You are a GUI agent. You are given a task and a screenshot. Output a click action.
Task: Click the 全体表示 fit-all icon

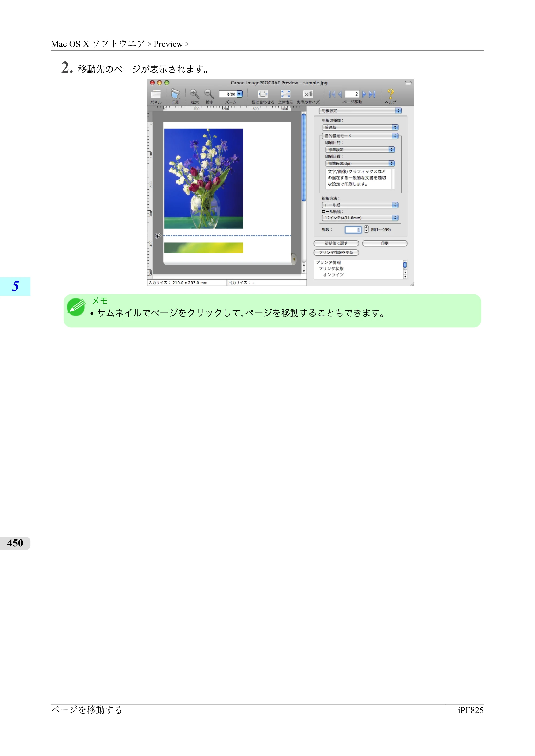(x=285, y=94)
